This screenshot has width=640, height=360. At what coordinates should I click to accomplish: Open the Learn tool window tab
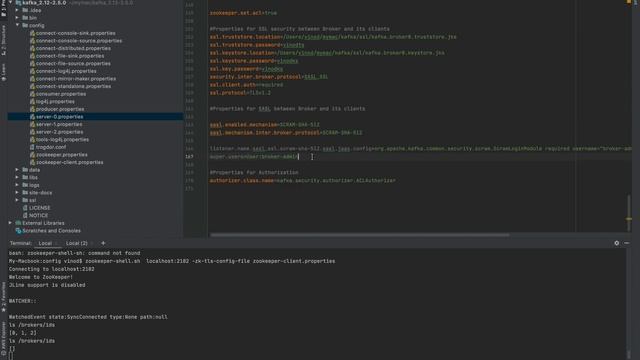tap(3, 72)
